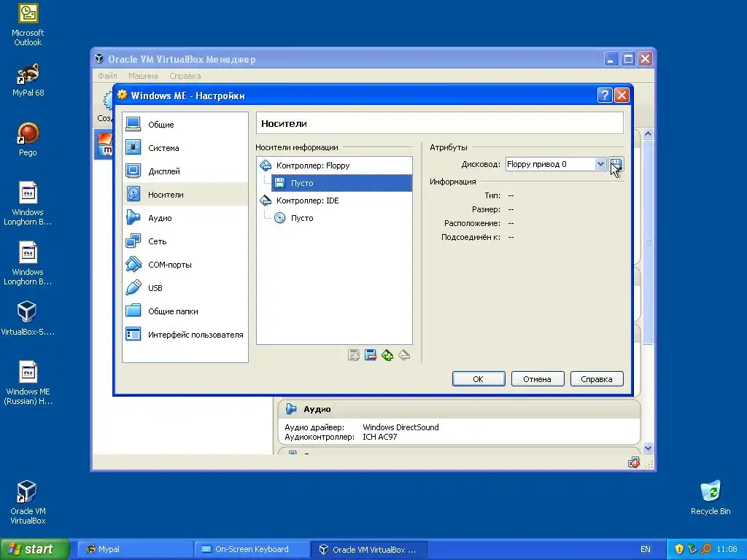Open the USB settings category
Screen dimensions: 747x560
click(x=185, y=287)
